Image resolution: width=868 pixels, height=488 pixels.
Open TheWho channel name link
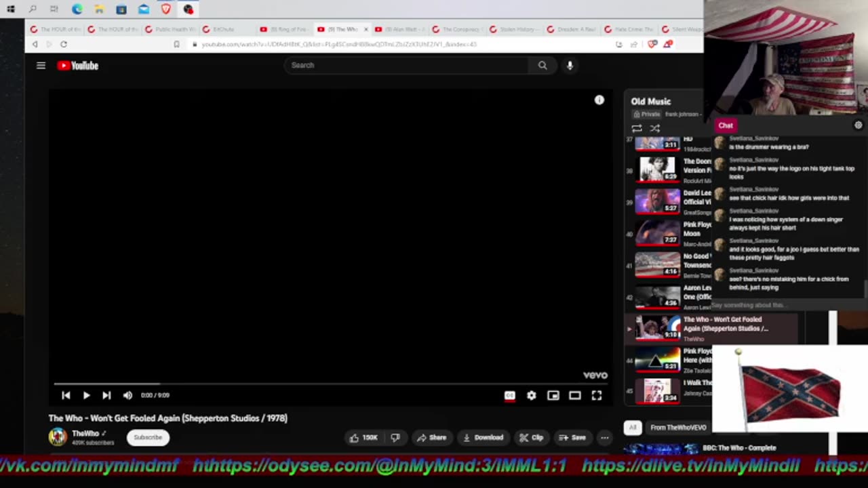tap(85, 433)
